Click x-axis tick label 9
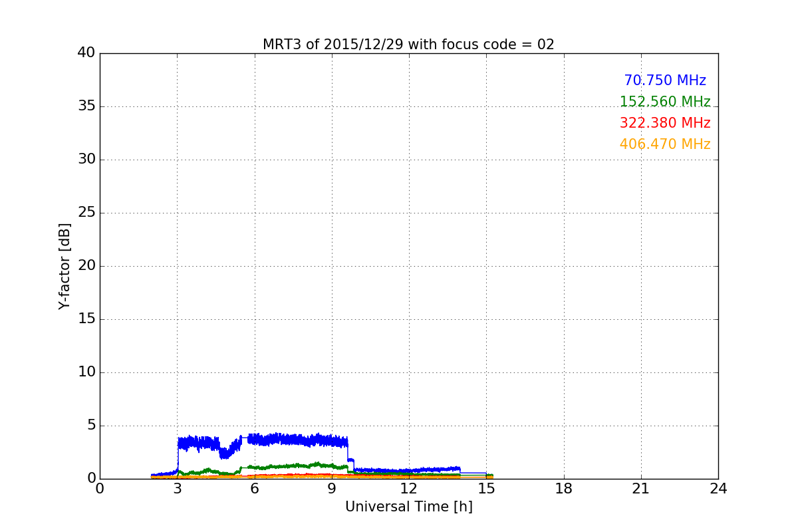798x532 pixels. tap(331, 489)
